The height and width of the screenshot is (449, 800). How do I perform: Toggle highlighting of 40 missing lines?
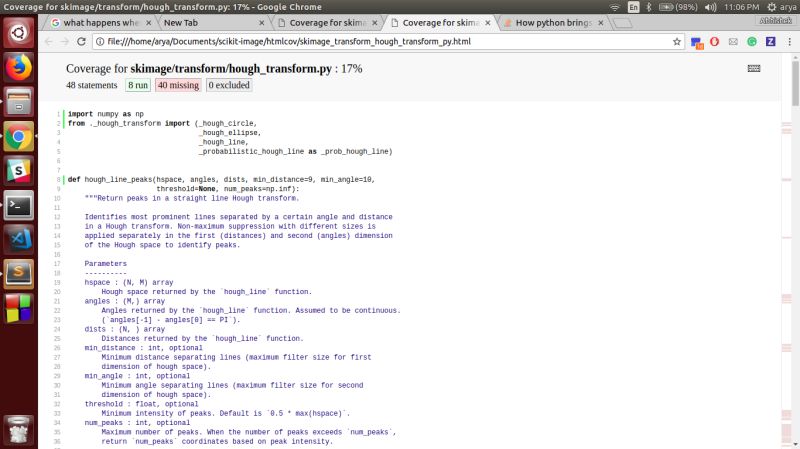[x=178, y=85]
